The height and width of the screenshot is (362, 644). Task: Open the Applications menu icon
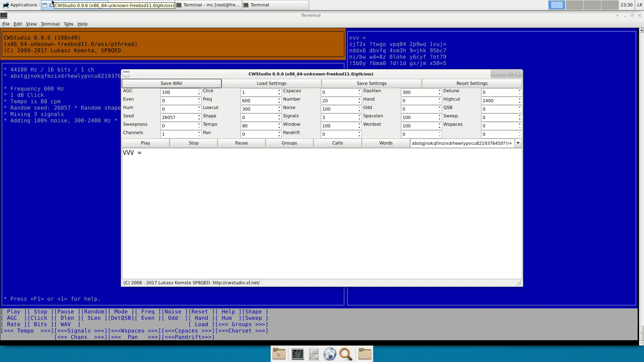[6, 5]
